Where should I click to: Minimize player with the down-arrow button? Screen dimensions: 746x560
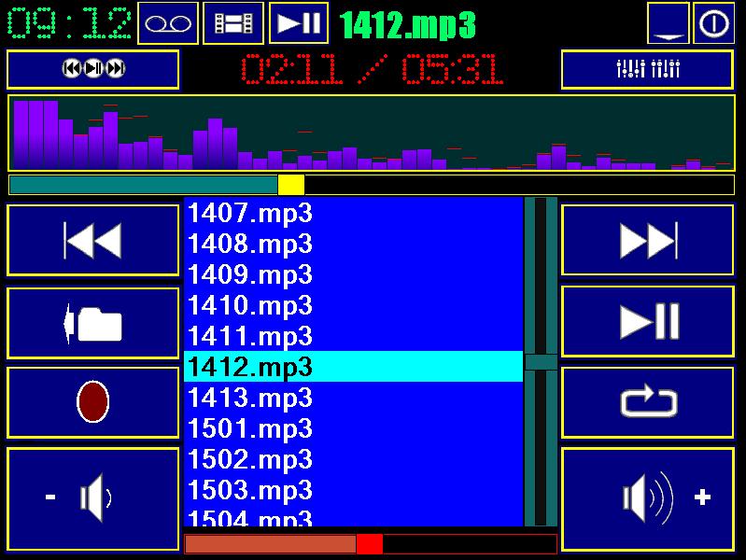coord(669,23)
